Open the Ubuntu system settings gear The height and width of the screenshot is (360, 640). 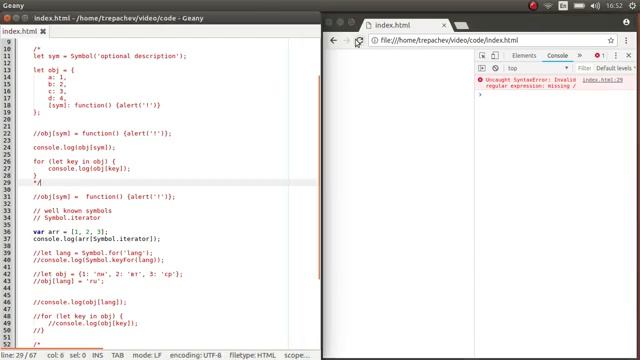[633, 6]
